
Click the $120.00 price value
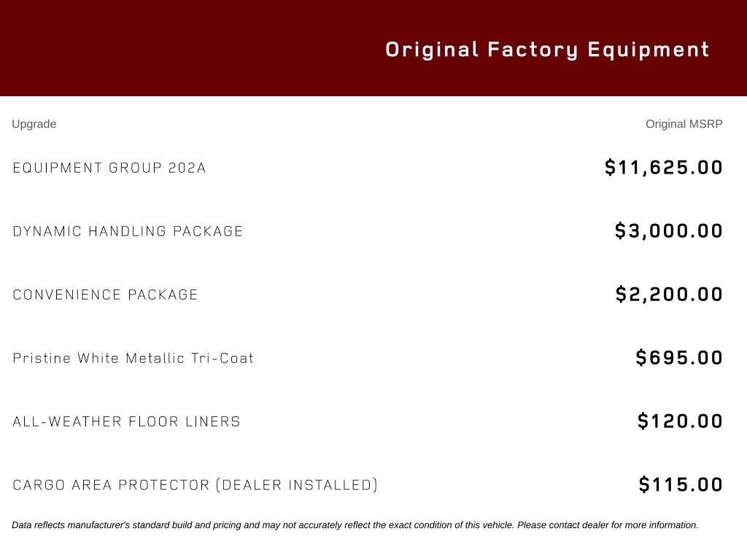pos(681,421)
